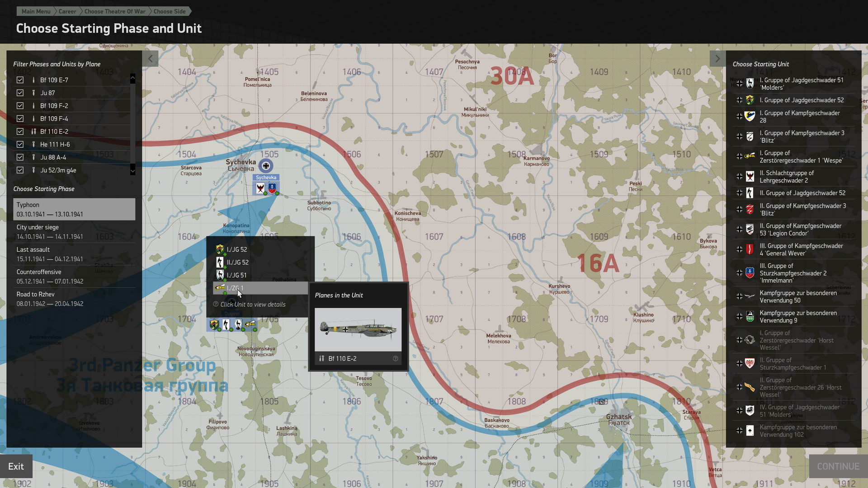Viewport: 868px width, 488px height.
Task: Uncheck the Bf 109 E-7 plane filter
Action: pyautogui.click(x=20, y=80)
